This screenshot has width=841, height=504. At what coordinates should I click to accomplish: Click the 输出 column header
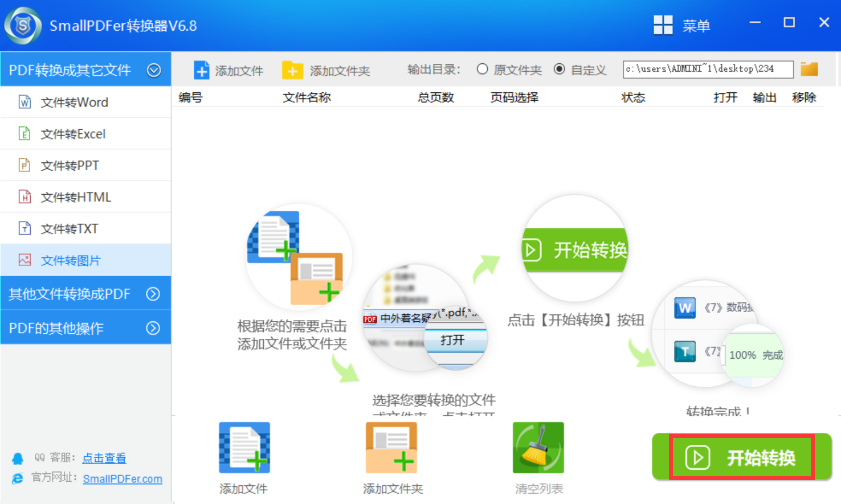pyautogui.click(x=764, y=97)
